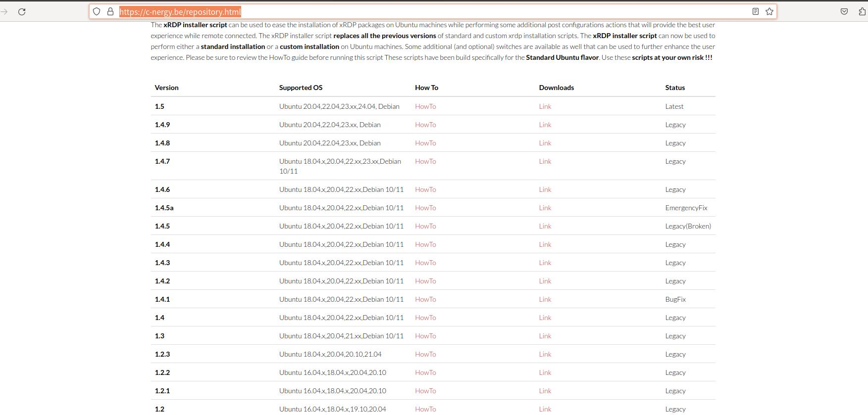Download Link for version 1.2.1
This screenshot has height=415, width=868.
click(545, 391)
